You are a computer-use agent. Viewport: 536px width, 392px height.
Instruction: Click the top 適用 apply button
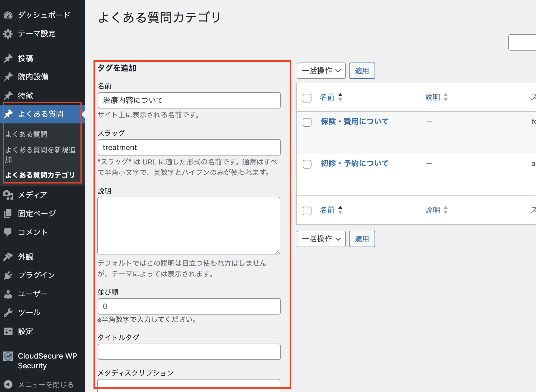tap(362, 71)
